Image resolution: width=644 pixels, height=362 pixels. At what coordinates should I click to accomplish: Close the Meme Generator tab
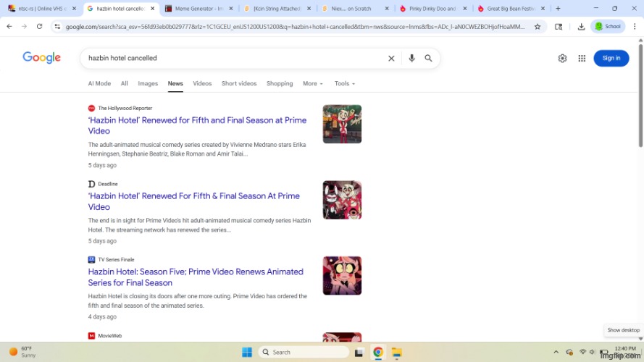point(231,8)
